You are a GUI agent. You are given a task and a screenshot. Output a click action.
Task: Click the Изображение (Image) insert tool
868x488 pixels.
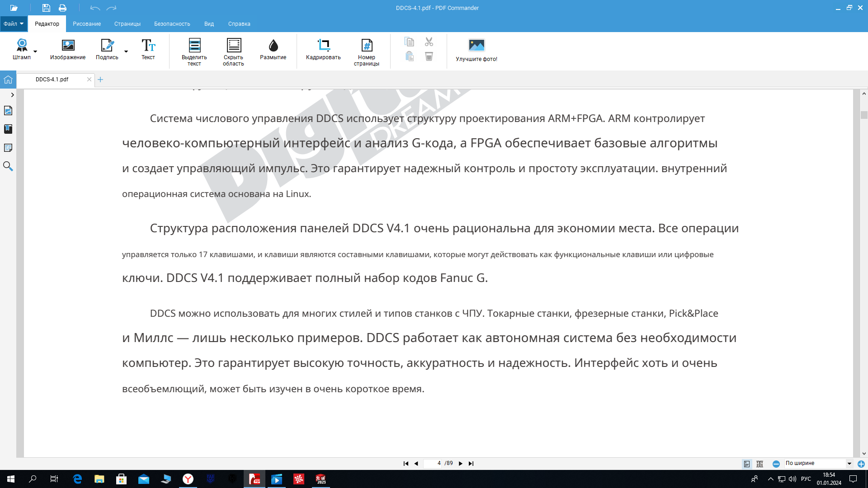click(68, 49)
